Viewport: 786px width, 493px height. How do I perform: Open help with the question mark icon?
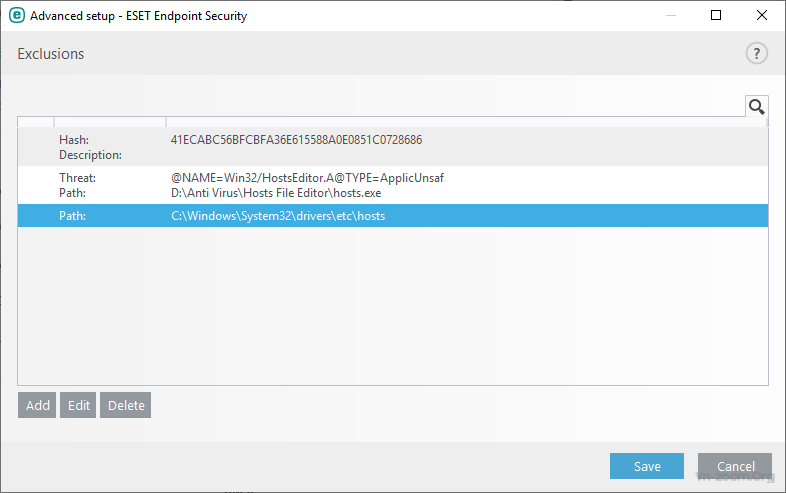756,54
